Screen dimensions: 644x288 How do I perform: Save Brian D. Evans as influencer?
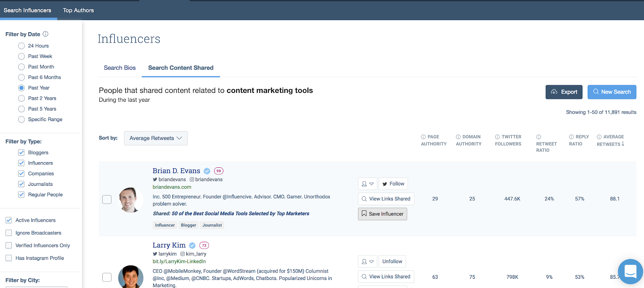tap(382, 214)
